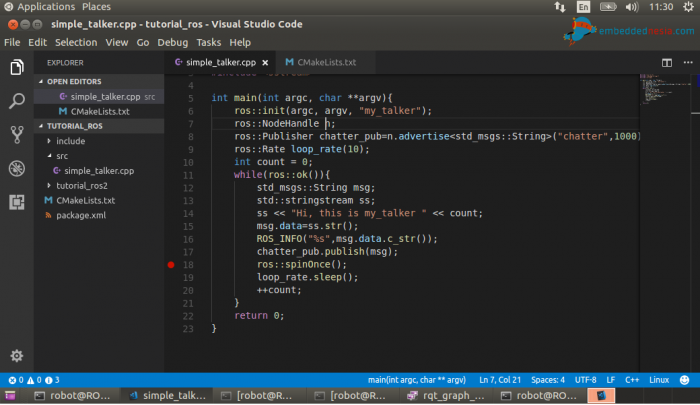Viewport: 700px width, 405px height.
Task: Click the highlighted orange taskbar window icon
Action: tap(601, 396)
